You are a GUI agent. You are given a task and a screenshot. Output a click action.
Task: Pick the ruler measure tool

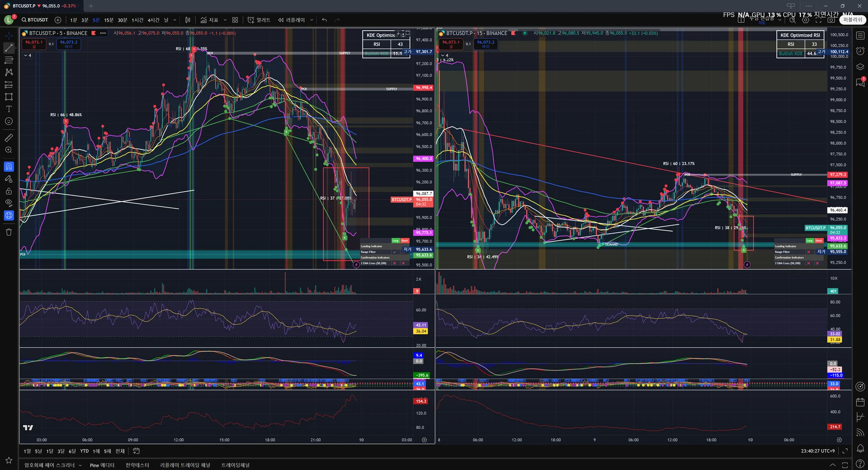pos(9,138)
